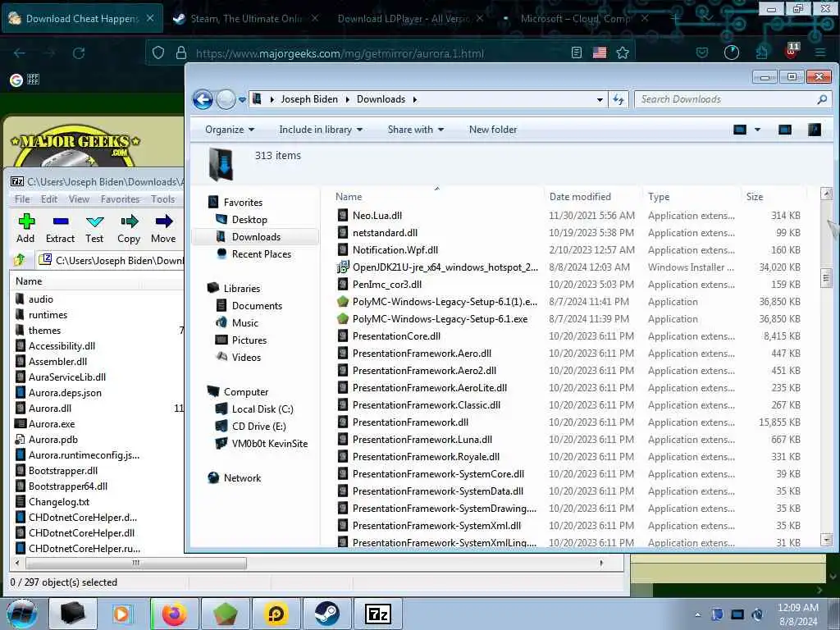Viewport: 840px width, 630px height.
Task: Click the 7-Zip Extract toolbar icon
Action: click(x=60, y=228)
